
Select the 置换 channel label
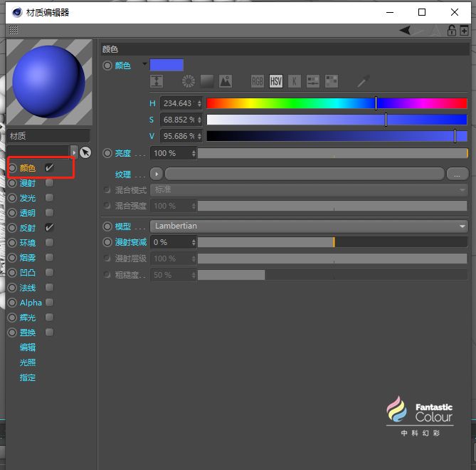pos(28,333)
